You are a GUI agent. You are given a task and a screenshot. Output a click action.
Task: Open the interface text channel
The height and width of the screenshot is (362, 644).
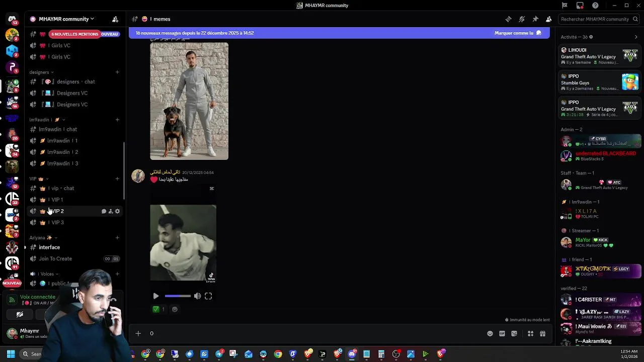tap(74, 247)
